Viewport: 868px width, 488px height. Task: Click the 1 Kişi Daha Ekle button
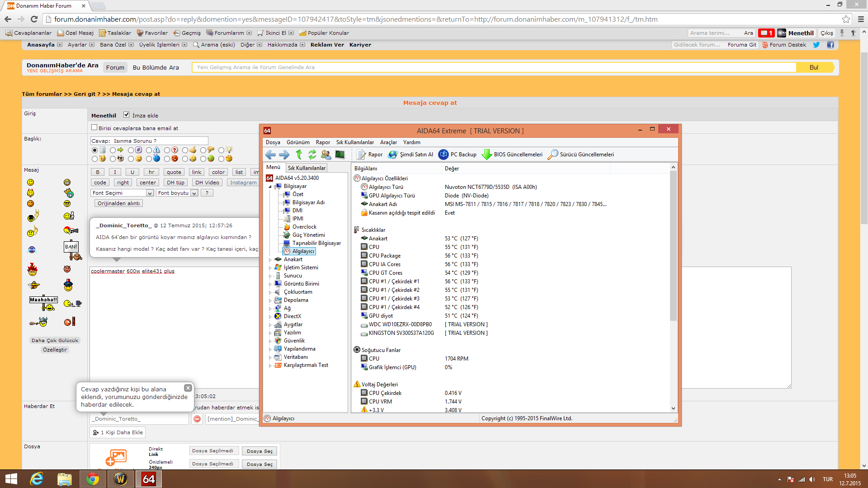118,432
